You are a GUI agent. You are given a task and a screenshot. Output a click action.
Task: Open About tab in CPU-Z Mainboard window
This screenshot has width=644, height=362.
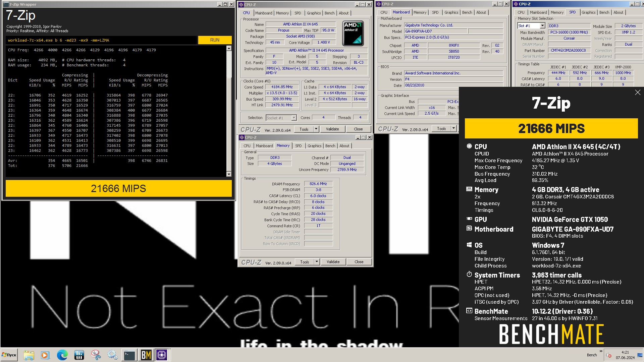coord(481,12)
